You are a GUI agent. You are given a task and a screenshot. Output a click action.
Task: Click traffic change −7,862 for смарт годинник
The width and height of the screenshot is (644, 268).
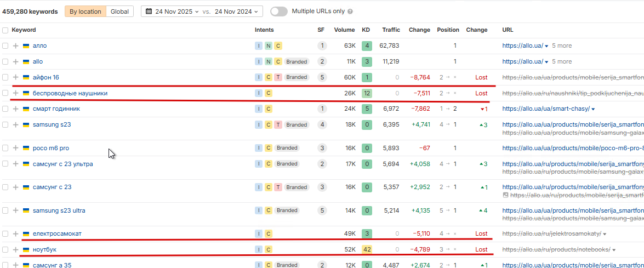[x=420, y=109]
